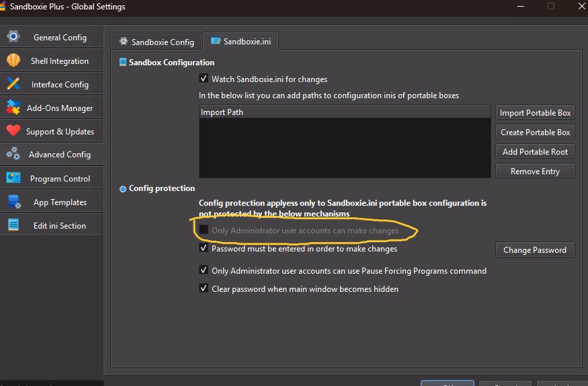Open General Config gear icon
The image size is (588, 386).
click(13, 37)
